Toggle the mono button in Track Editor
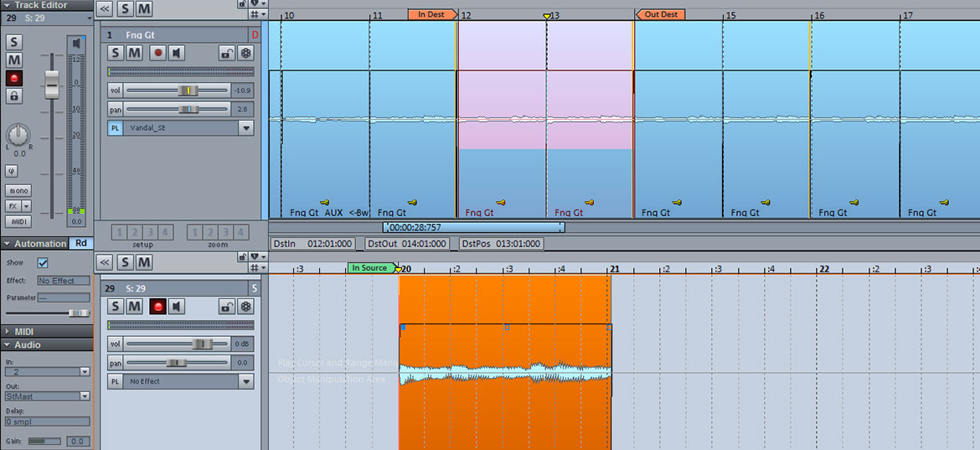The image size is (980, 450). (18, 190)
